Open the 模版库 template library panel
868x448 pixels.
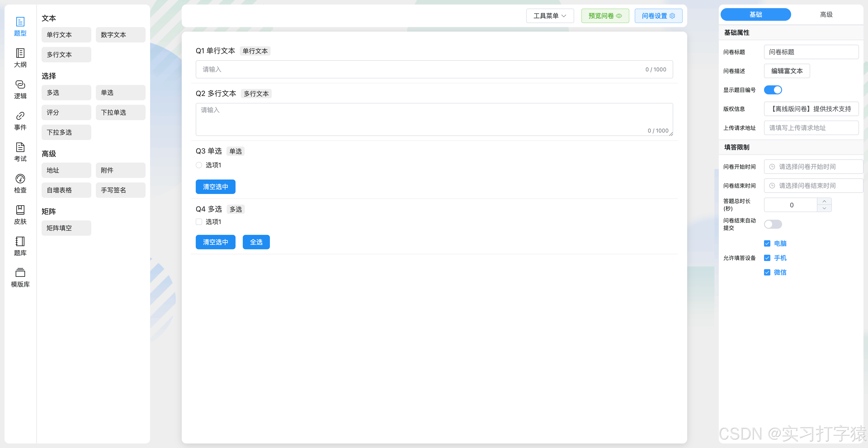20,277
